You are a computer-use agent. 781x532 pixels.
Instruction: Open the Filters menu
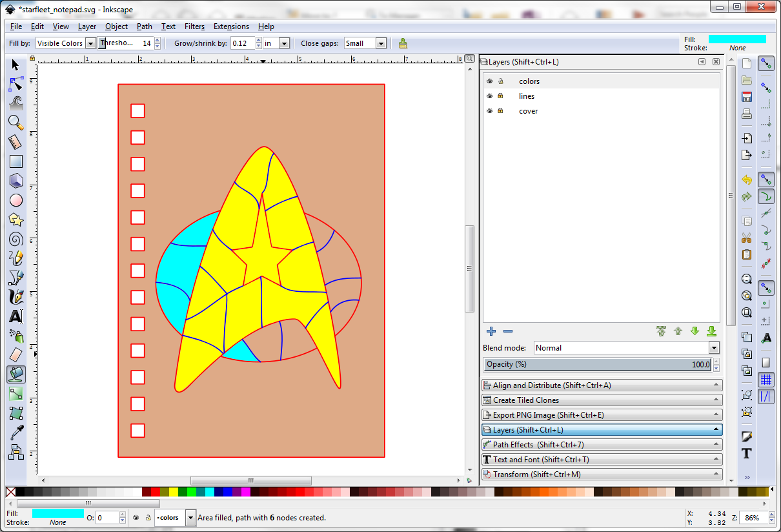[194, 26]
